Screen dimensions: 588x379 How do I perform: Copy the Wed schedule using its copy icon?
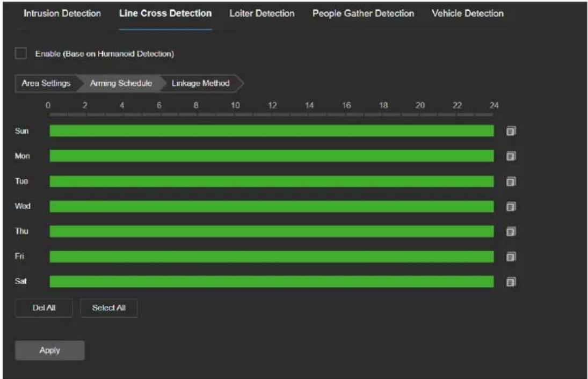click(511, 207)
